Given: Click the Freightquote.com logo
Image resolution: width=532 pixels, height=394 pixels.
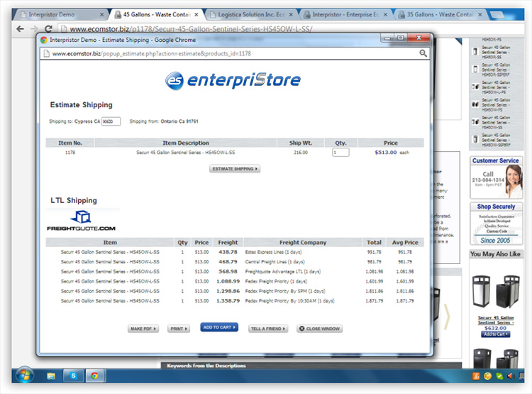Looking at the screenshot, I should (x=82, y=221).
